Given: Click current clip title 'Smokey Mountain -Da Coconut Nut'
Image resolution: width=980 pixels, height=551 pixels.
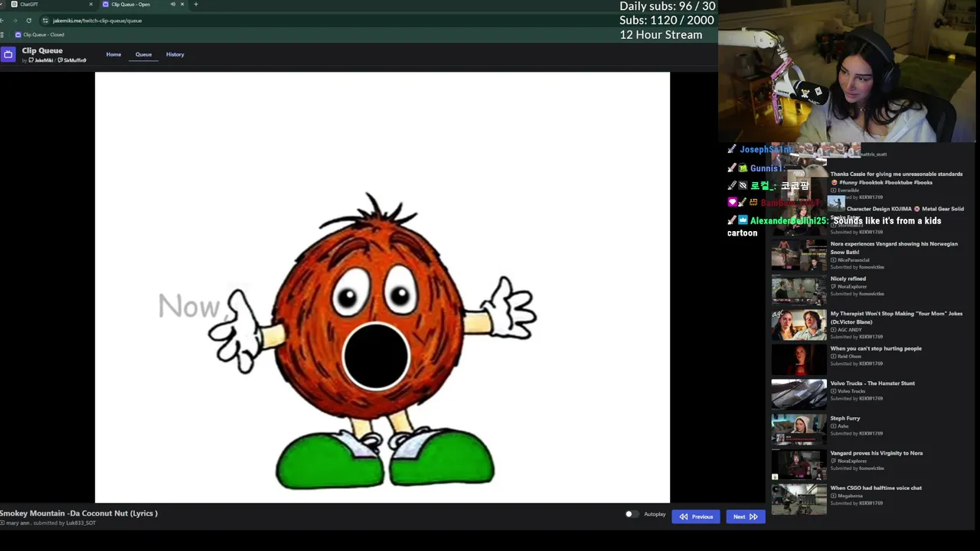Looking at the screenshot, I should click(79, 514).
